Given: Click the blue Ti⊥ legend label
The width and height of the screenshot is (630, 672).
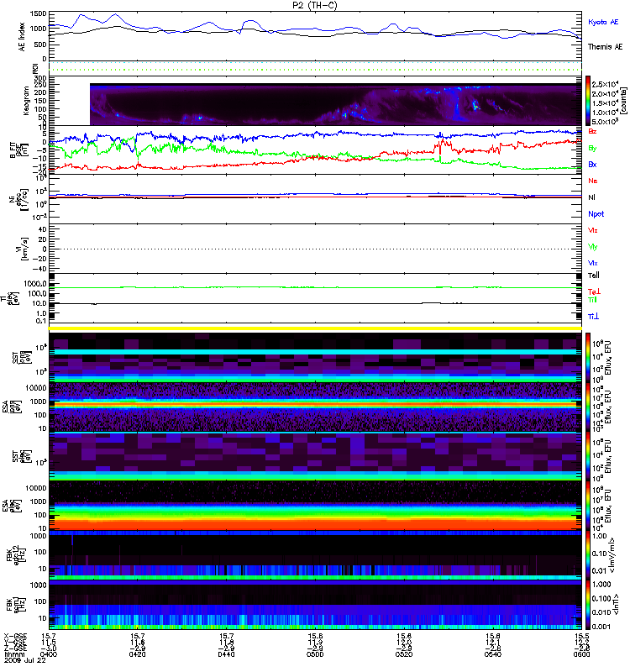Looking at the screenshot, I should tap(593, 317).
